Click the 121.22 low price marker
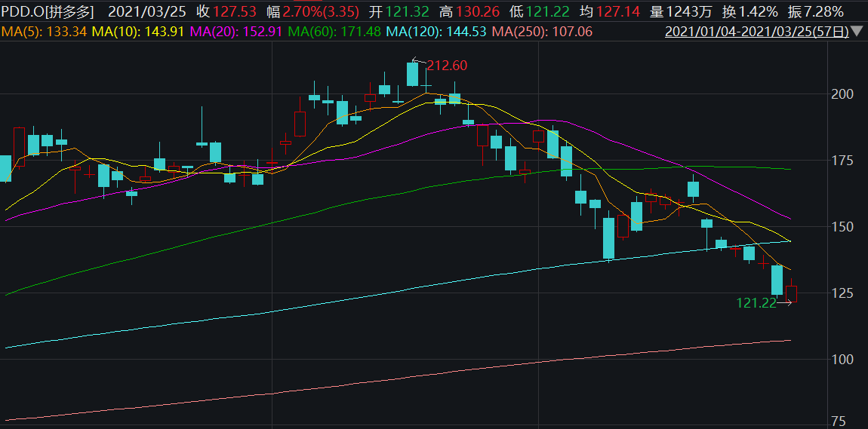 (756, 302)
